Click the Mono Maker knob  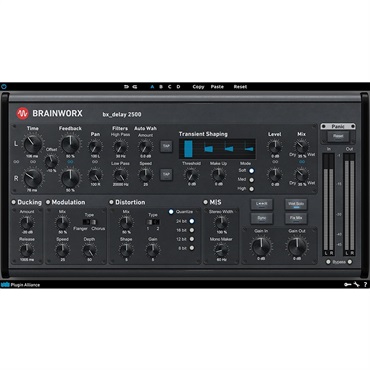click(x=221, y=250)
